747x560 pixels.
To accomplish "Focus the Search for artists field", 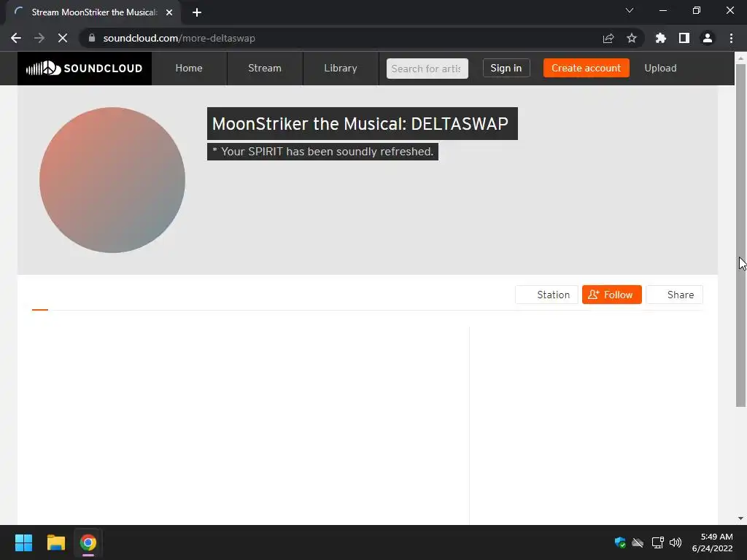I will 427,69.
